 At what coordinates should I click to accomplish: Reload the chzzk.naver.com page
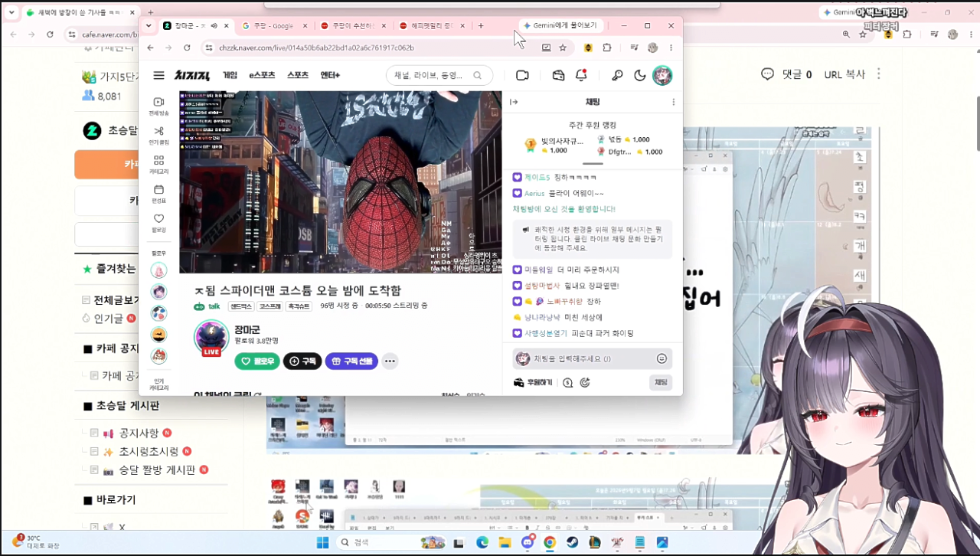pyautogui.click(x=187, y=47)
